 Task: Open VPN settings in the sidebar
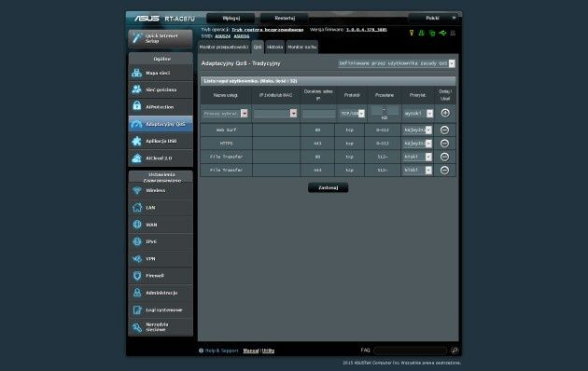click(161, 259)
